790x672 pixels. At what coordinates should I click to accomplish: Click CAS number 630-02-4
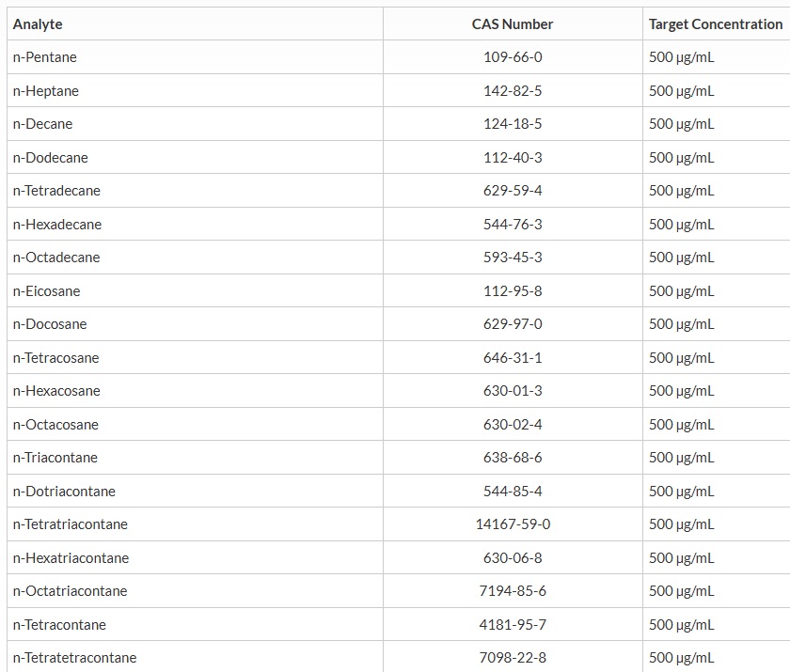[x=513, y=425]
